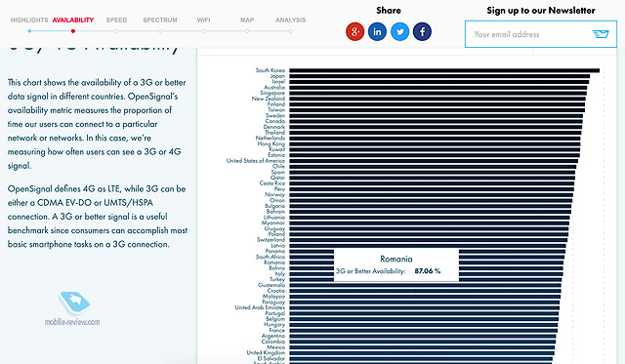Select the South Korea bar in chart
The height and width of the screenshot is (364, 625).
tap(444, 70)
